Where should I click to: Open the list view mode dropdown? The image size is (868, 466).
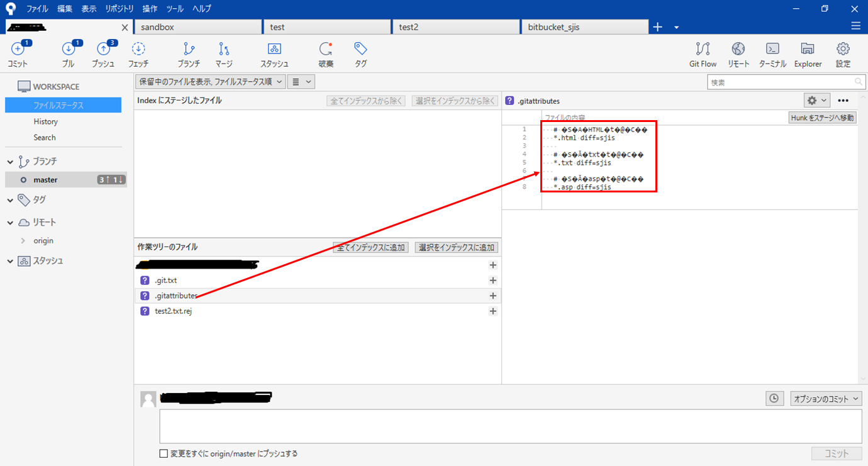pyautogui.click(x=302, y=82)
